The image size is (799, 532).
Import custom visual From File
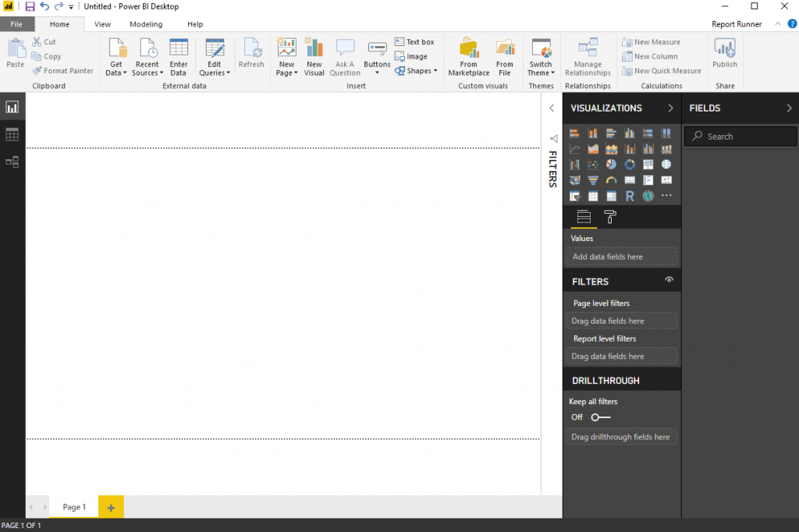[x=505, y=58]
